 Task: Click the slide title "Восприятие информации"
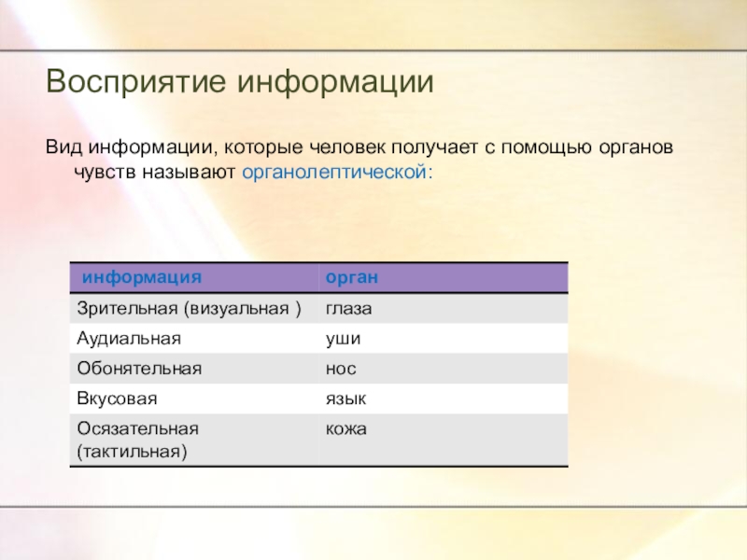point(240,82)
